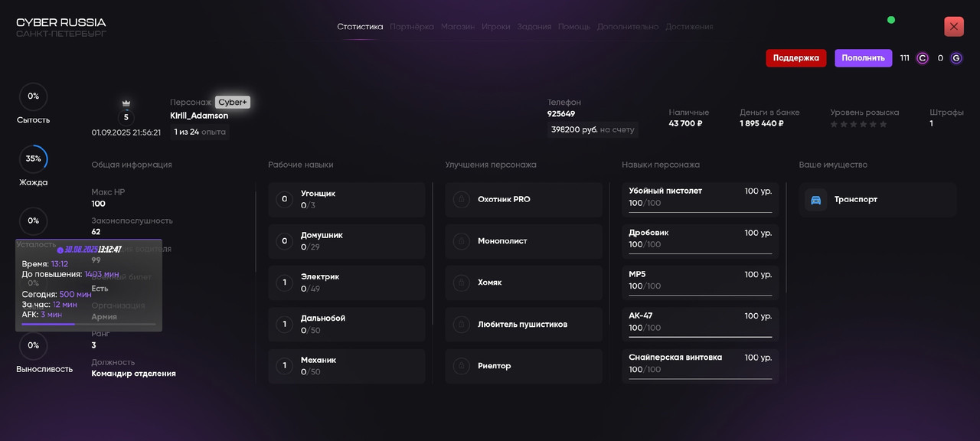The height and width of the screenshot is (441, 980).
Task: Click the Дробовик skill progress bar
Action: [701, 254]
